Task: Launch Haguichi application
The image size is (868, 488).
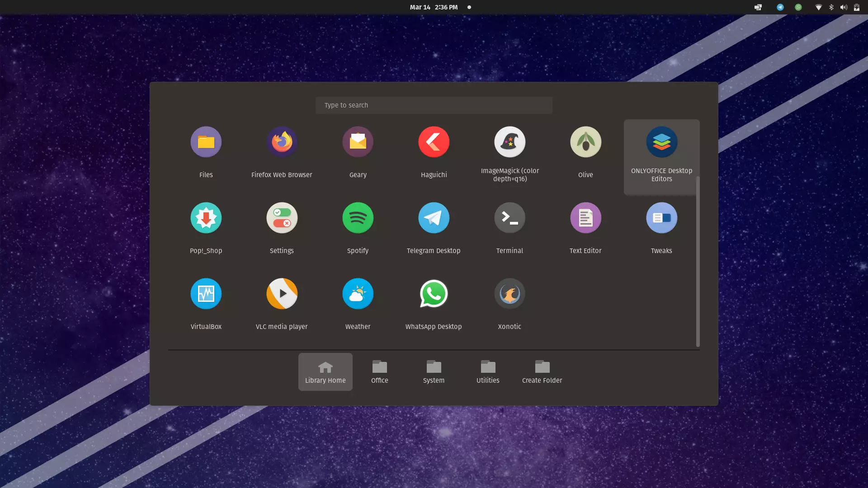Action: coord(434,142)
